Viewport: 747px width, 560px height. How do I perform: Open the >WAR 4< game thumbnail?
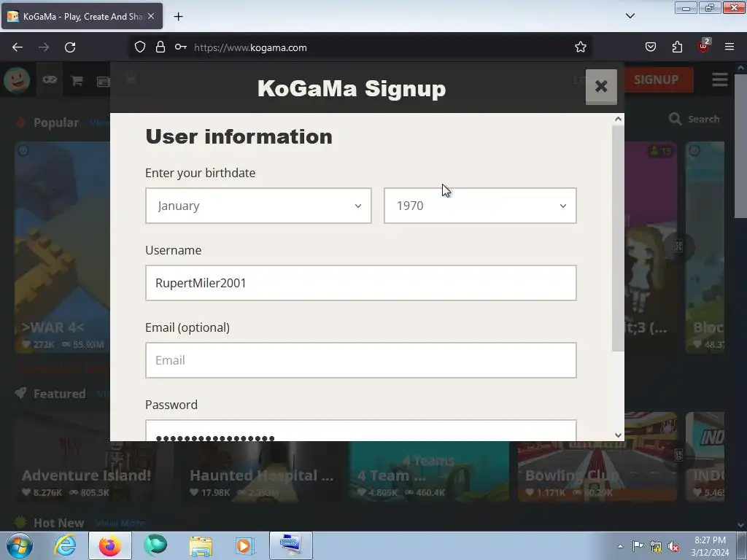tap(63, 248)
